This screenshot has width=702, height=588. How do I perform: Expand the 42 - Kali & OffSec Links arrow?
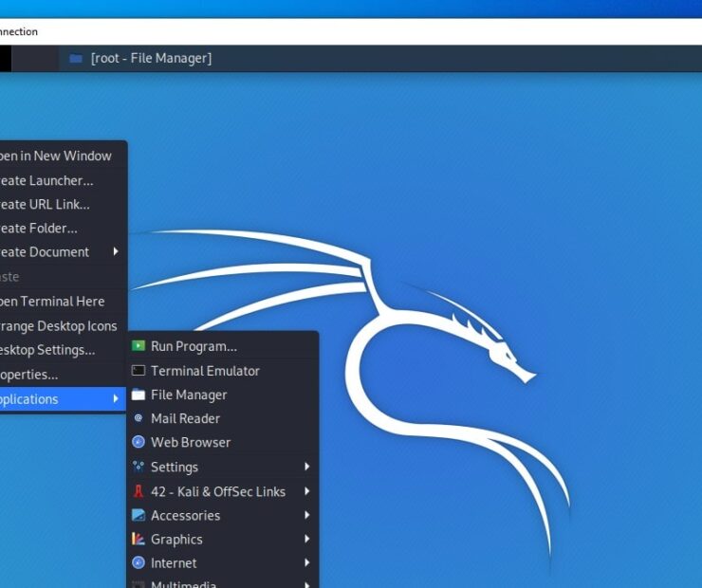[x=307, y=491]
